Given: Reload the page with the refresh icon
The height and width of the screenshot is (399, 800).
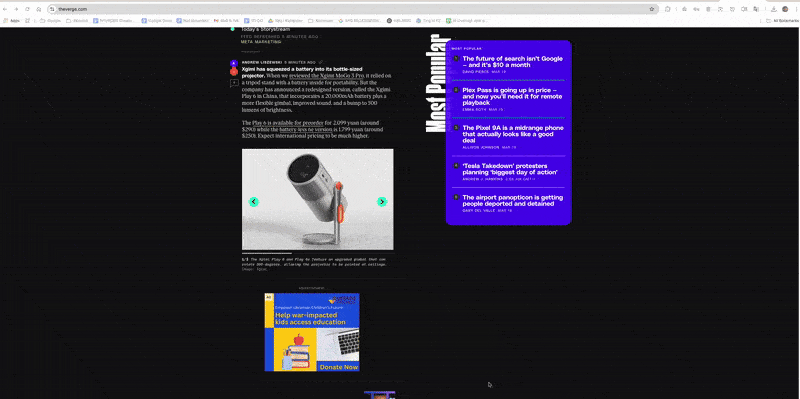Looking at the screenshot, I should pyautogui.click(x=27, y=9).
